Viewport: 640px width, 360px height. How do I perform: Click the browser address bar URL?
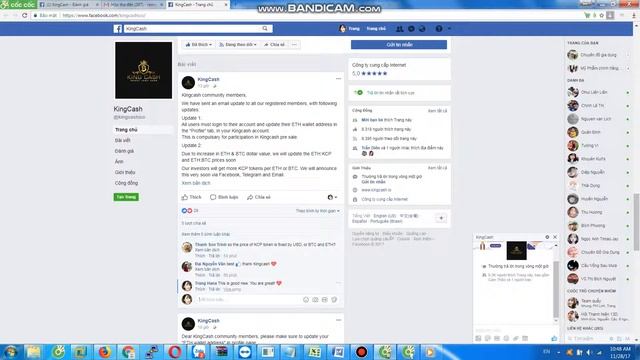click(104, 15)
